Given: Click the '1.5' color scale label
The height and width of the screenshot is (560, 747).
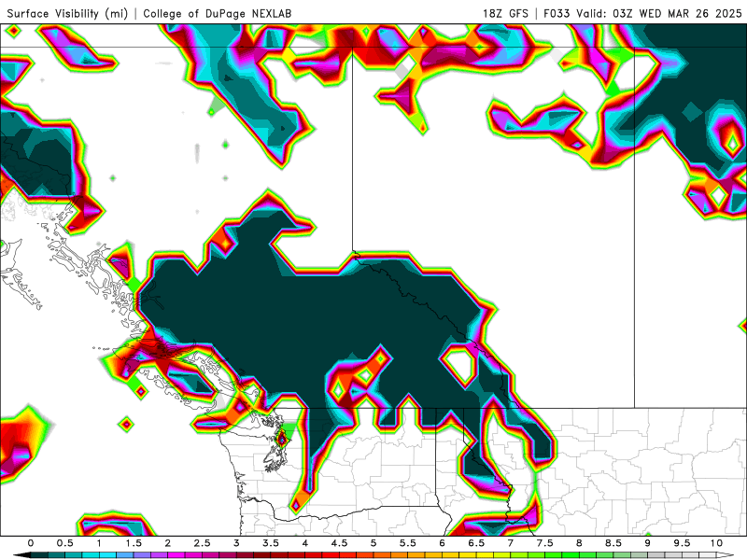Looking at the screenshot, I should tap(134, 543).
